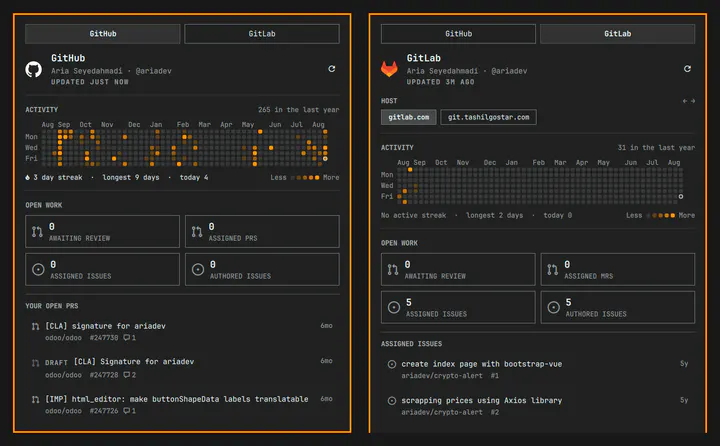Click issue icon in GitLab Assigned Issues card
The width and height of the screenshot is (720, 446).
(394, 307)
